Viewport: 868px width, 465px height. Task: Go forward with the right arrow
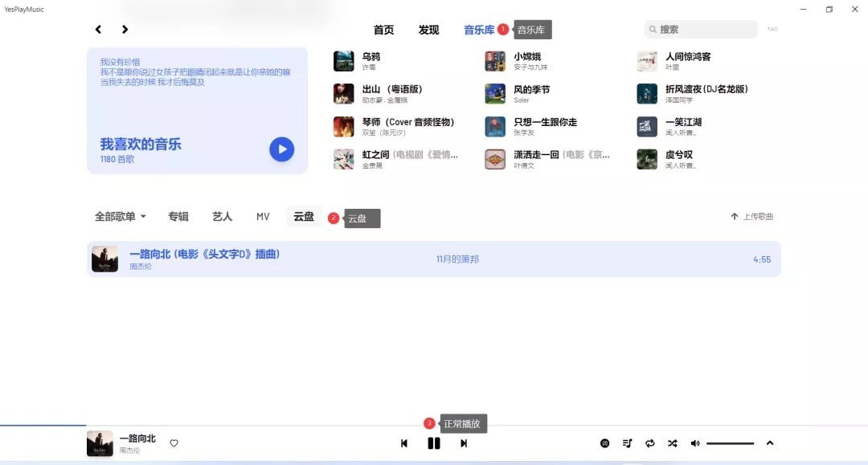click(x=125, y=29)
